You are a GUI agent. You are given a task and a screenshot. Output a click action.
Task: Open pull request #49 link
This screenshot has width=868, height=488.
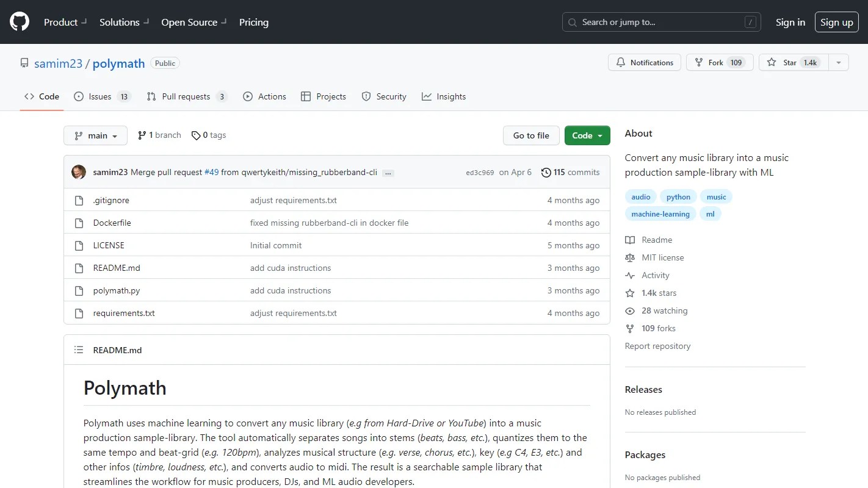click(211, 172)
